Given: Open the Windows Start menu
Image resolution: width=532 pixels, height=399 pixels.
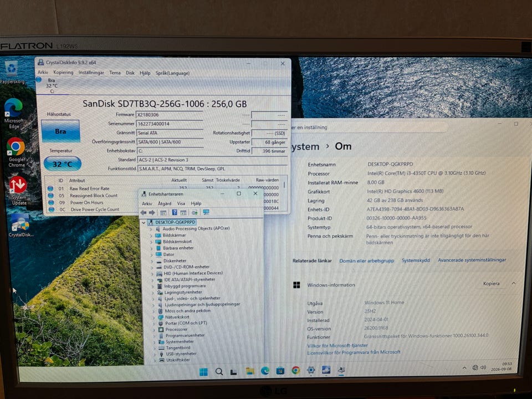Looking at the screenshot, I should pyautogui.click(x=203, y=372).
